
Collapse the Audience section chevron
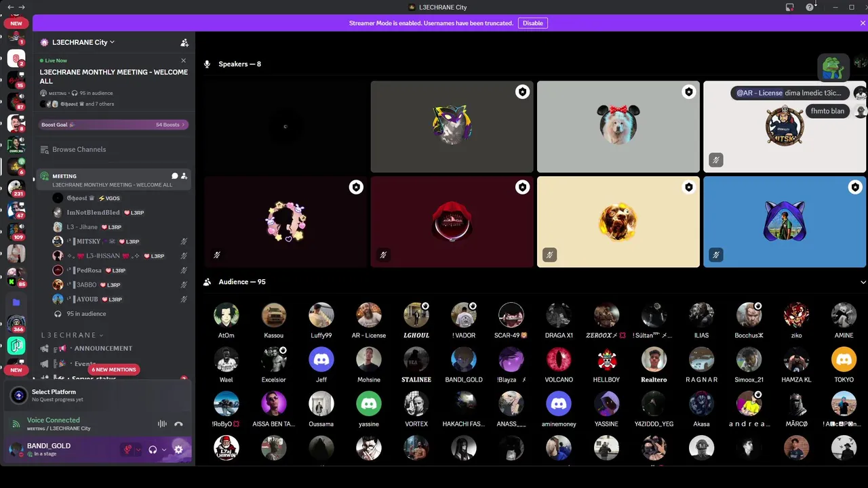coord(863,282)
